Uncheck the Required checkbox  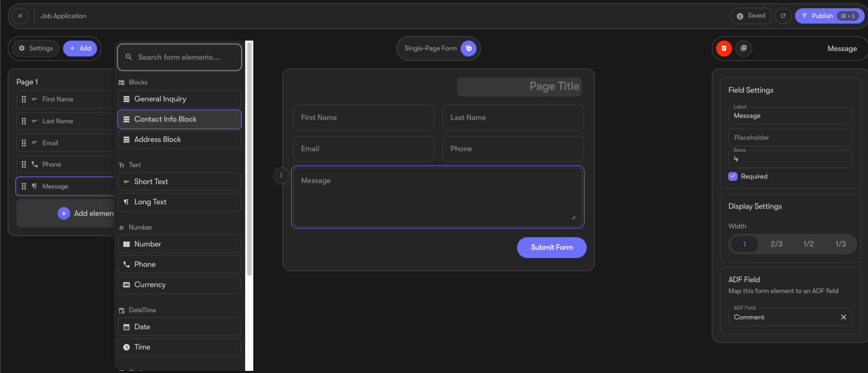tap(733, 176)
